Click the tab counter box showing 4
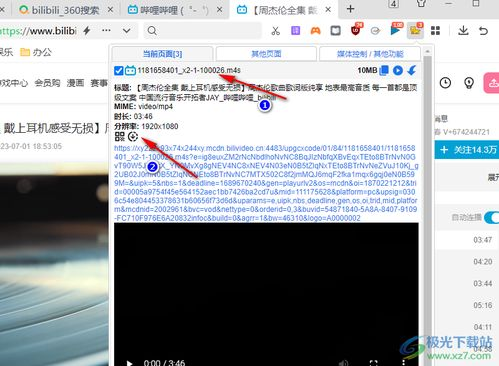Image resolution: width=499 pixels, height=366 pixels. (393, 4)
